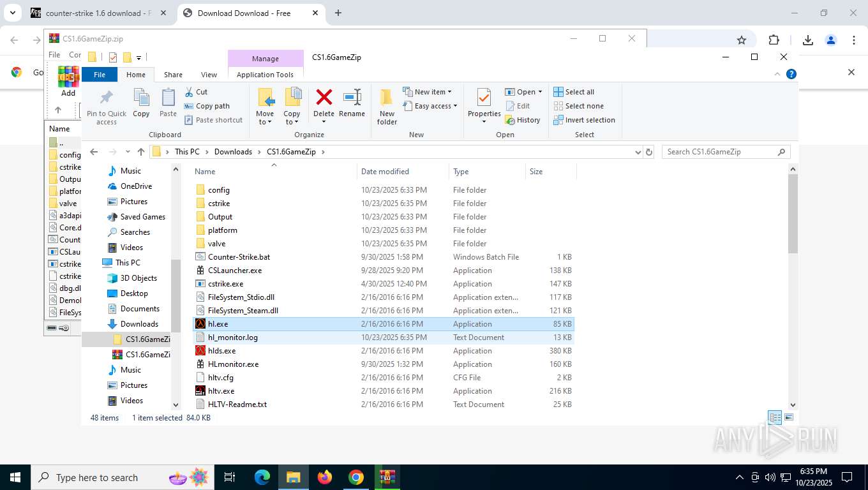Switch to details view layout icon
Image resolution: width=868 pixels, height=490 pixels.
coord(775,418)
